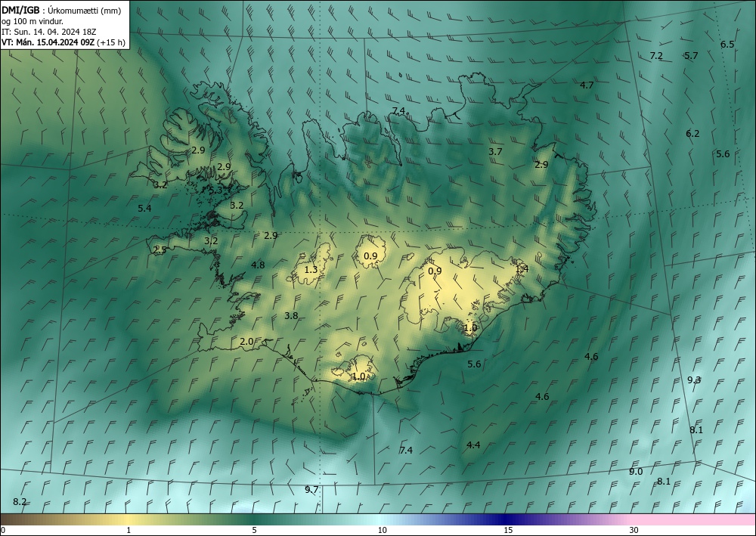Viewport: 756px width, 536px height.
Task: Click the colour scale tick label '15'
Action: tap(508, 530)
